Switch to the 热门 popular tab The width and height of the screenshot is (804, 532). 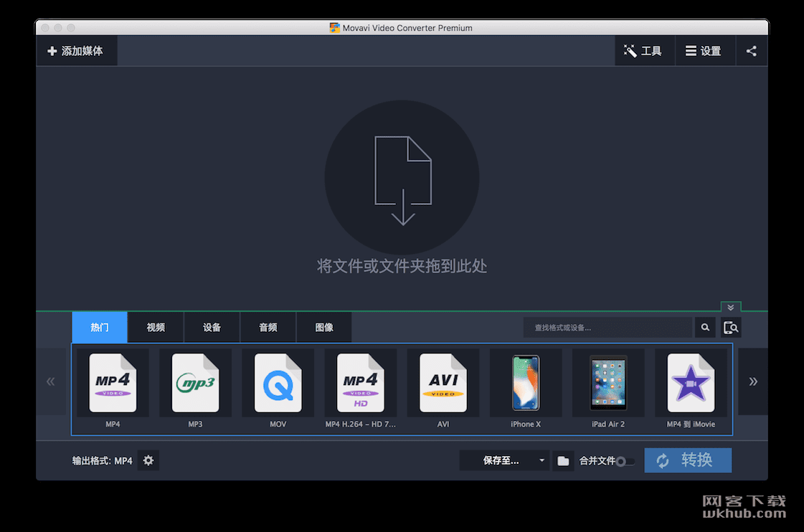[x=100, y=327]
